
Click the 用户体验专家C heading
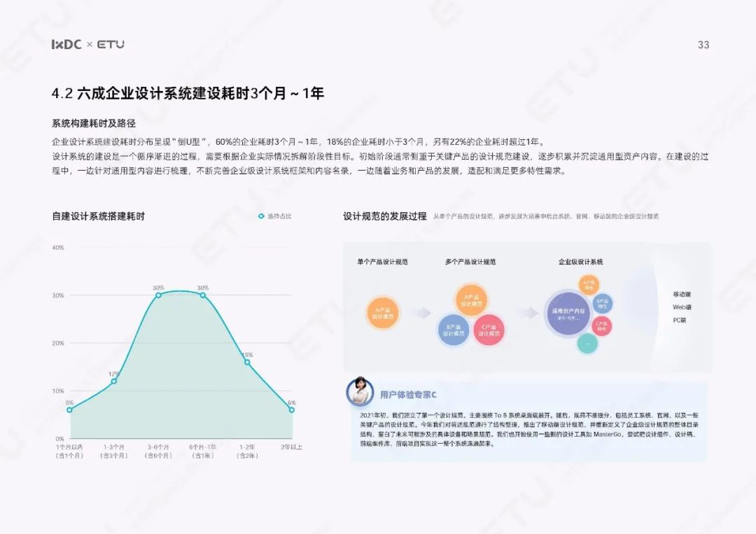click(x=408, y=395)
